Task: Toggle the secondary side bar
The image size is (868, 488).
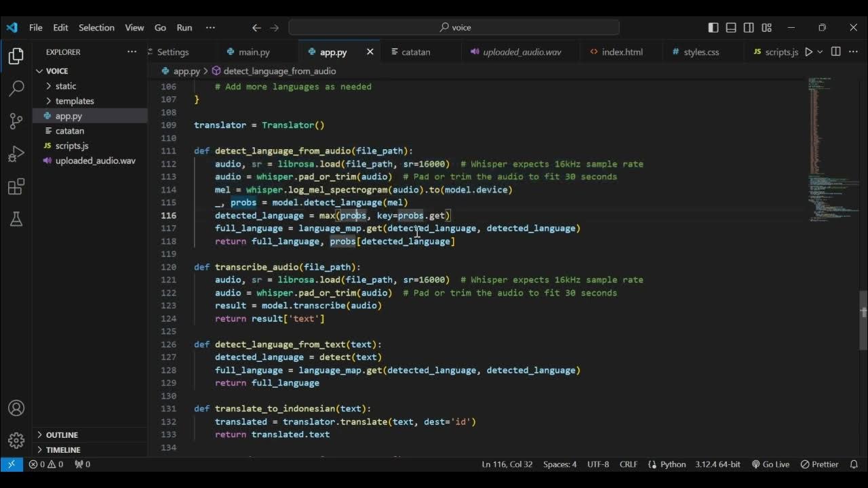Action: [749, 28]
